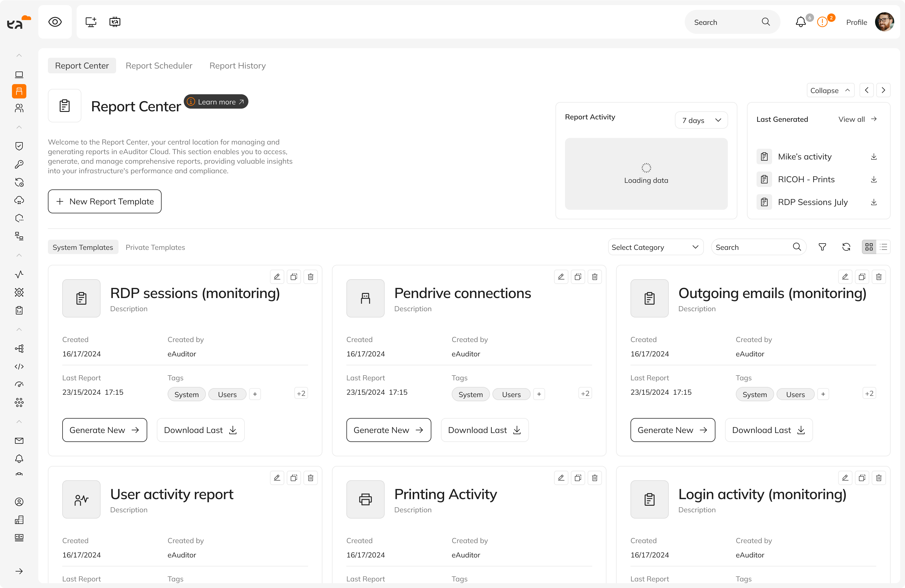Switch to the Report Scheduler tab
The width and height of the screenshot is (905, 588).
159,66
